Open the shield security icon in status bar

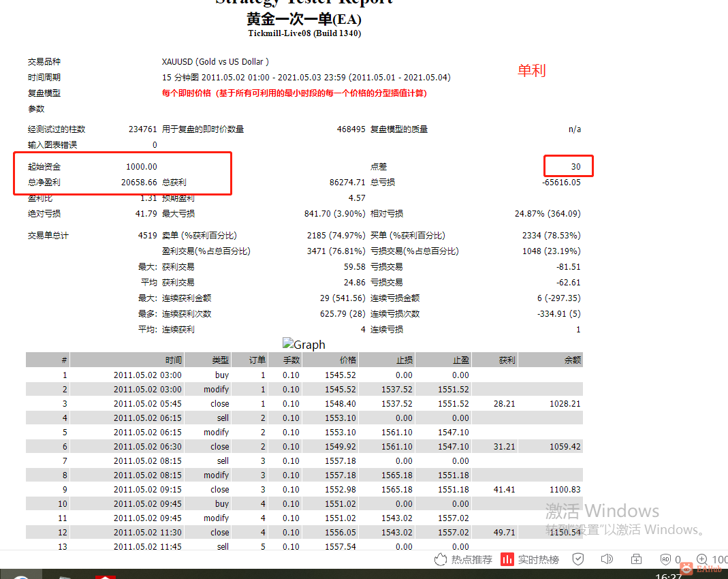point(578,559)
